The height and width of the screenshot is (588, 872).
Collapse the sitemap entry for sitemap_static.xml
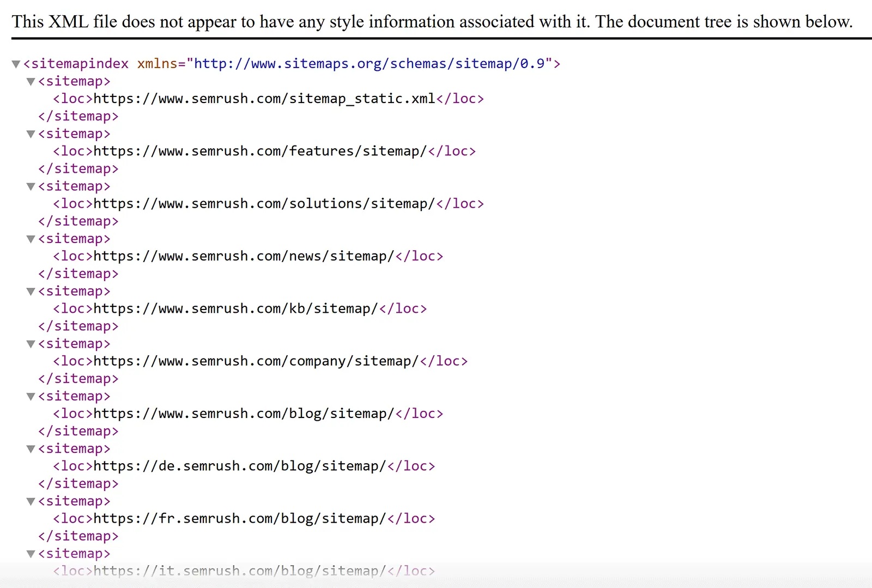pos(31,81)
